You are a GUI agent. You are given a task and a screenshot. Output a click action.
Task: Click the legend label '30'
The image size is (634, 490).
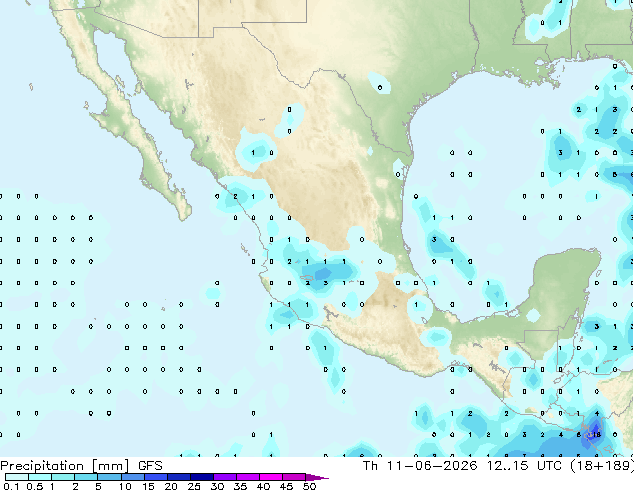pos(217,486)
